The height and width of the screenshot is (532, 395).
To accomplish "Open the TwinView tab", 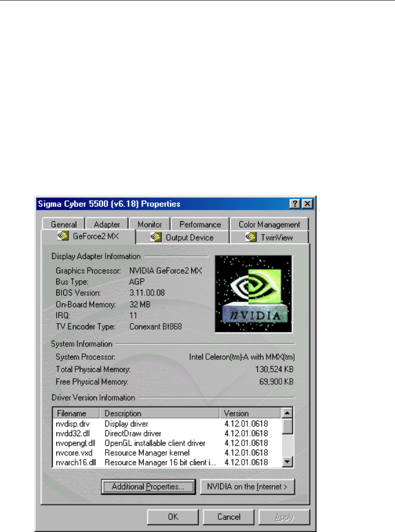I will 269,237.
